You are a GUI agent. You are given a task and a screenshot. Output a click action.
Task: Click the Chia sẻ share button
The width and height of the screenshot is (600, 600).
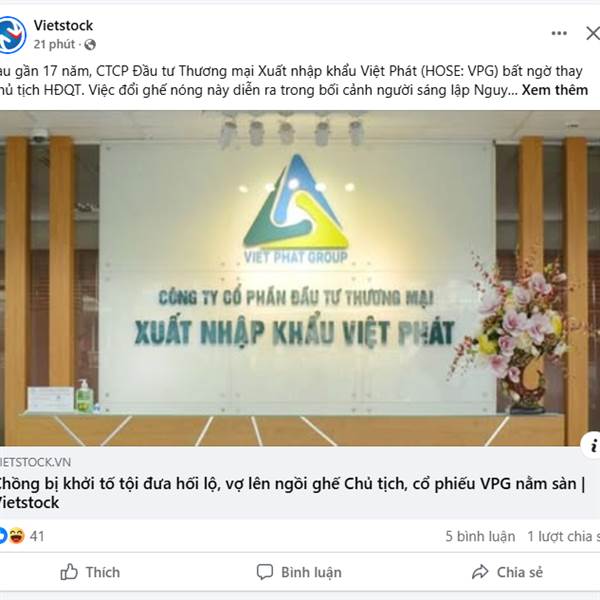(507, 572)
